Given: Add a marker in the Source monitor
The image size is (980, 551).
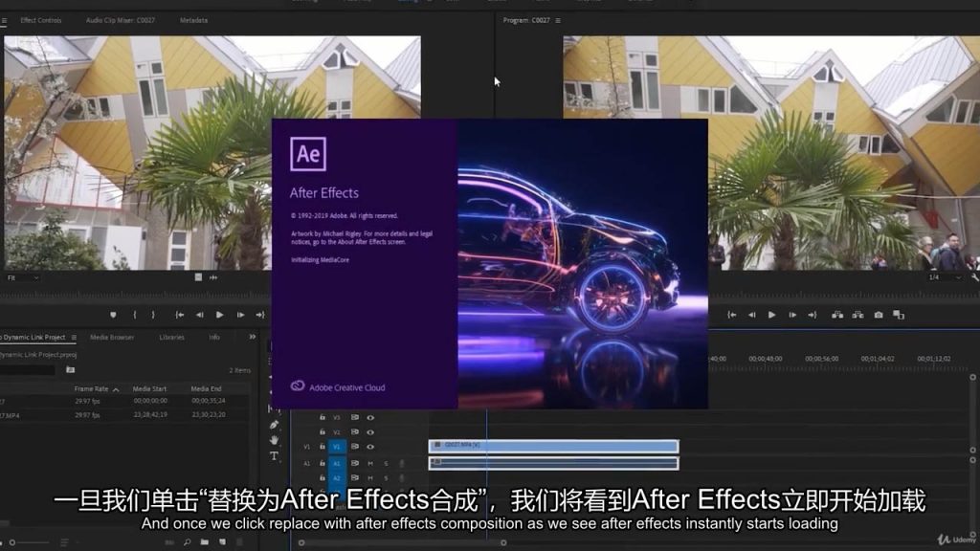Looking at the screenshot, I should [113, 315].
